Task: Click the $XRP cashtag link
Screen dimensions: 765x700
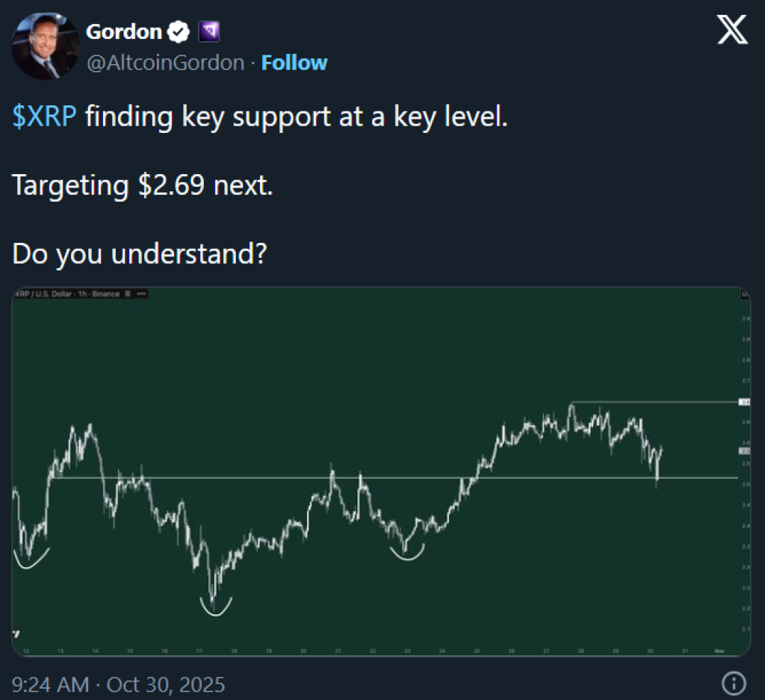Action: [44, 118]
